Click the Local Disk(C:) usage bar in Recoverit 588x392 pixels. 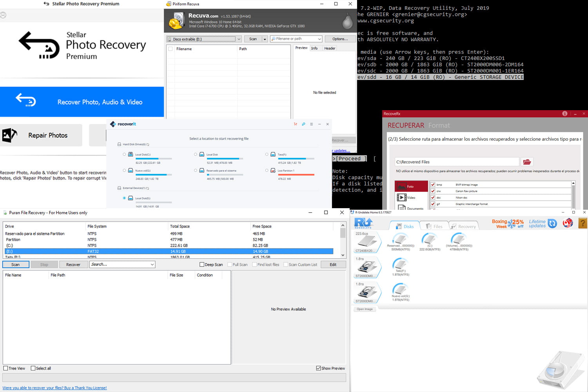tap(154, 159)
